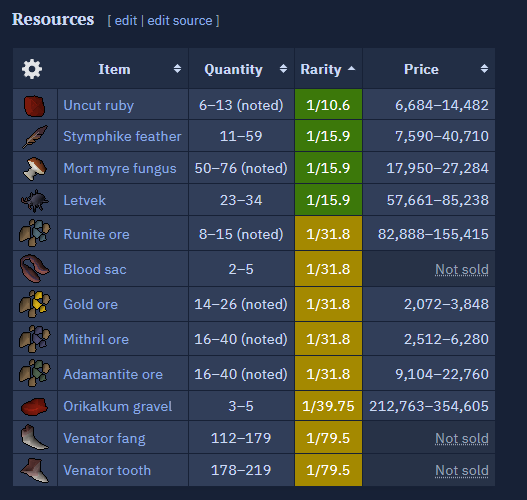Click the price 2,072–3,848
527x500 pixels.
tap(446, 304)
